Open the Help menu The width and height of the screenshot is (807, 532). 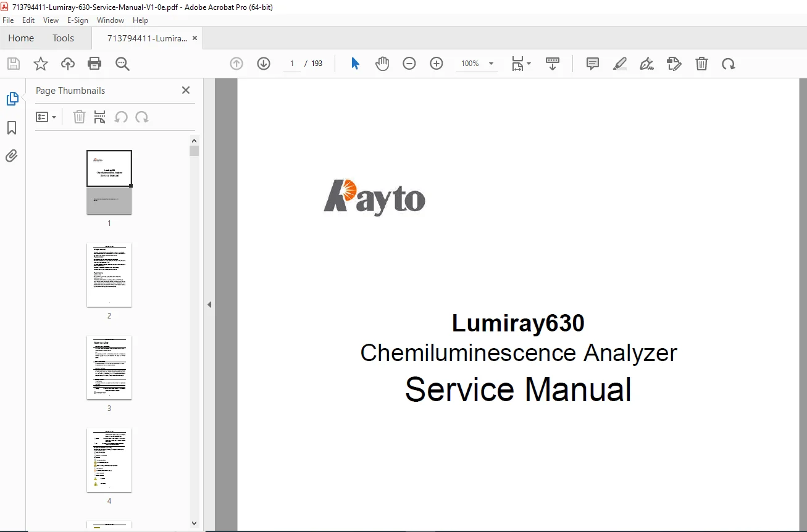coord(140,20)
